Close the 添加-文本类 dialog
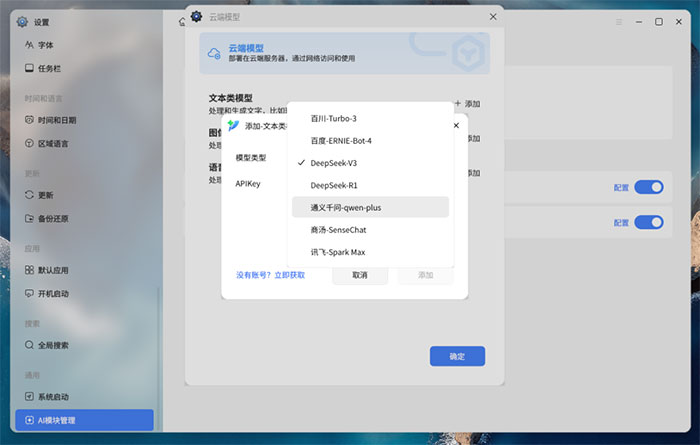 [456, 125]
